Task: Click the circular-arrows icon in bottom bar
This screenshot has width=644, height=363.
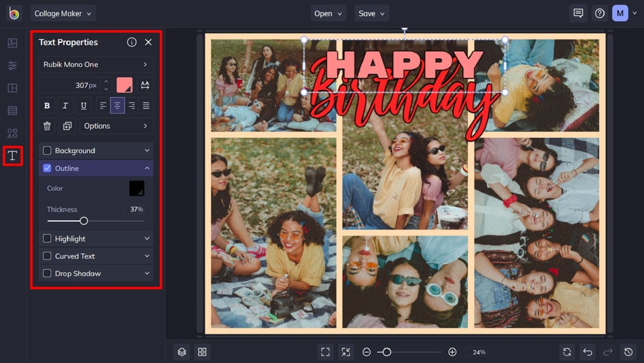Action: [x=567, y=352]
